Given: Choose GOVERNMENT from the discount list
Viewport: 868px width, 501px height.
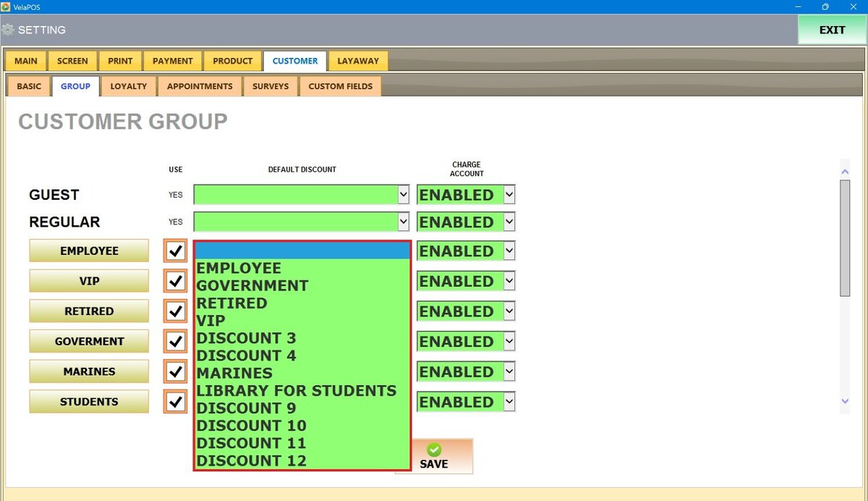Looking at the screenshot, I should (302, 285).
